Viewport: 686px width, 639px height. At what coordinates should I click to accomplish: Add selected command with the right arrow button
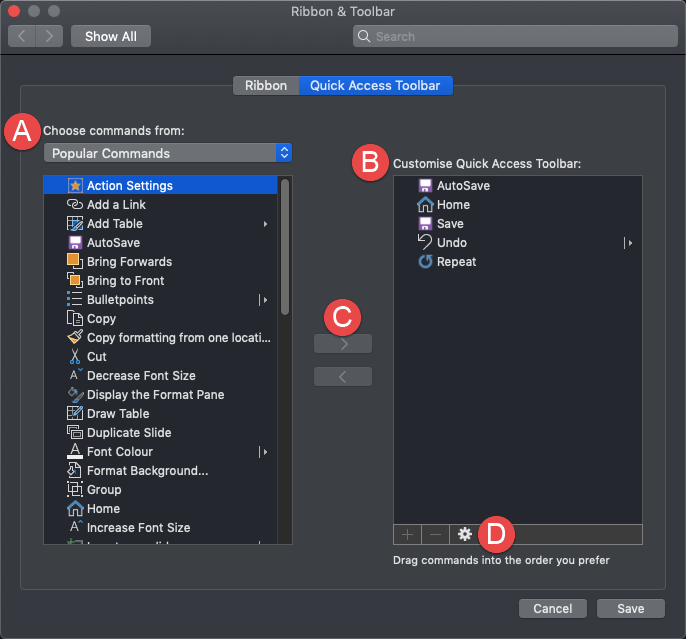(x=343, y=344)
